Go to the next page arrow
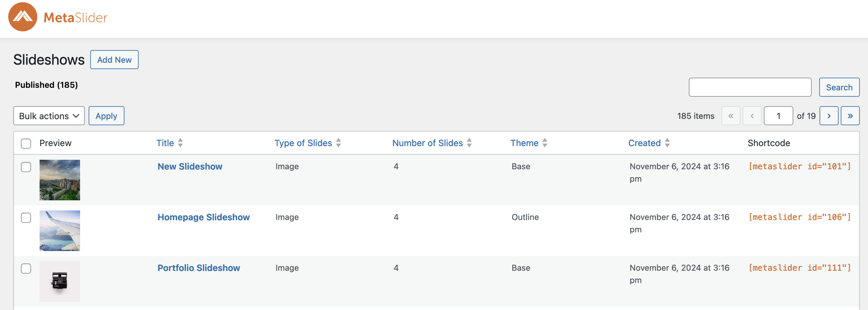 click(828, 116)
